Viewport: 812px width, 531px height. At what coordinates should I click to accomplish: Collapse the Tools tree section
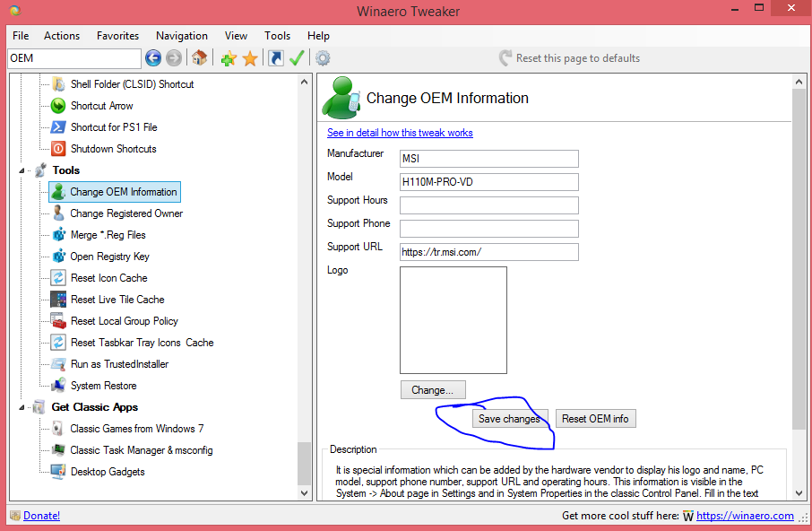pos(22,170)
